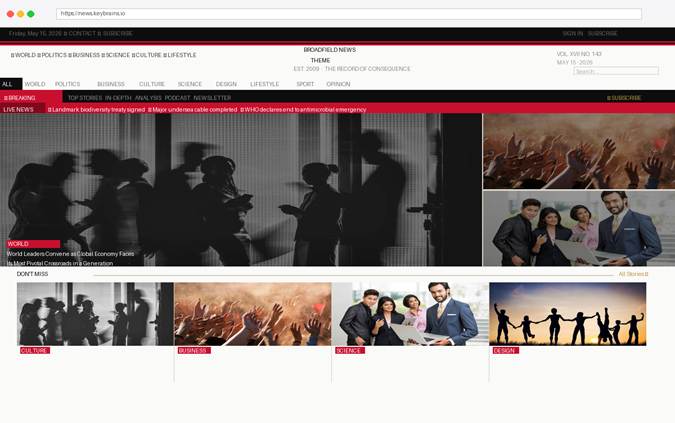
Task: Open the raised hands crowd image in hero sidebar
Action: pos(579,151)
